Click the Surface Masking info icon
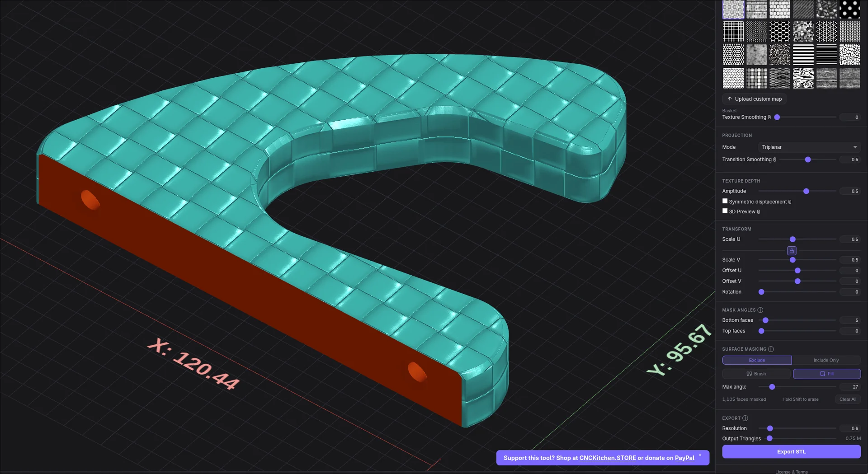 pos(771,349)
